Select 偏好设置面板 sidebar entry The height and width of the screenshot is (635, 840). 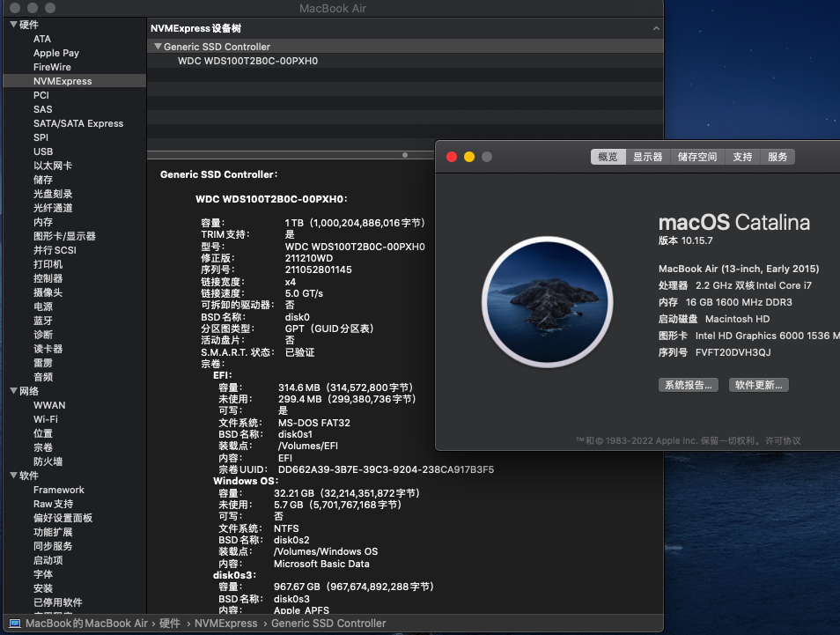(x=63, y=518)
